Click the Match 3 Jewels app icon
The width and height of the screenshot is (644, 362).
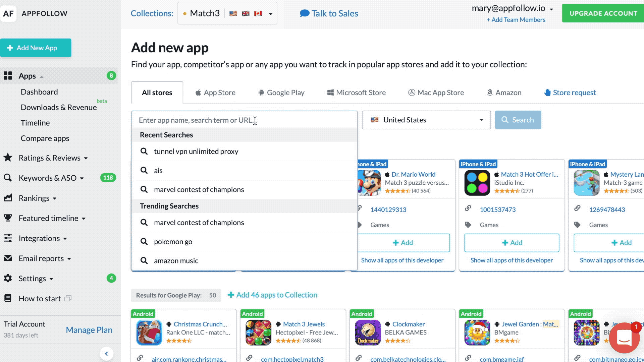pyautogui.click(x=258, y=333)
